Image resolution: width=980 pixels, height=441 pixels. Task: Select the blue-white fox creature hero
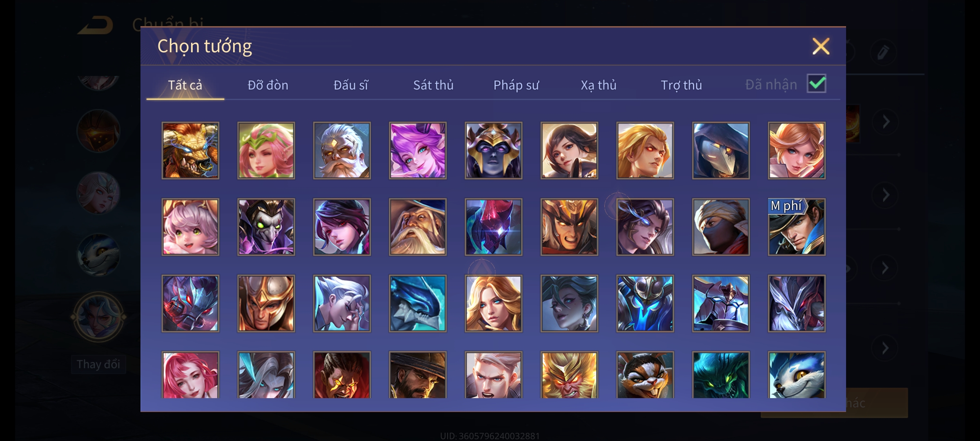tap(797, 375)
